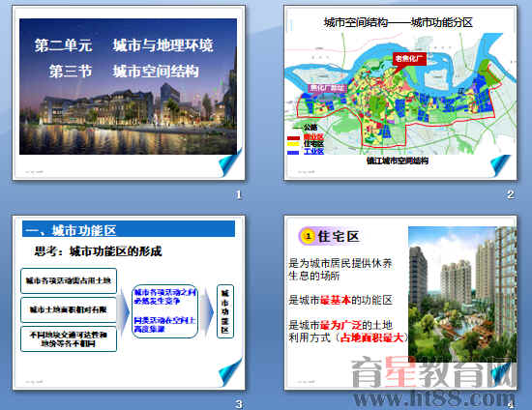
Task: Select slide 2 with the city zoning map
Action: pyautogui.click(x=400, y=93)
